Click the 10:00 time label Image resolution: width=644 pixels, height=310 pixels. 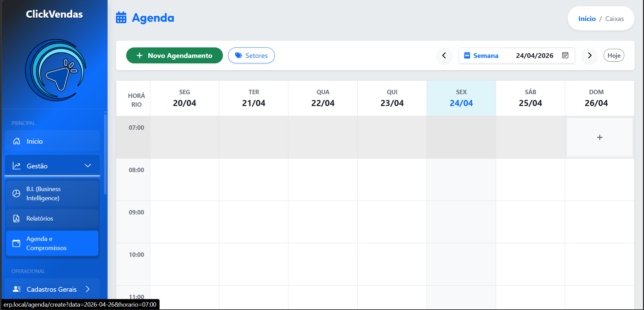(136, 255)
